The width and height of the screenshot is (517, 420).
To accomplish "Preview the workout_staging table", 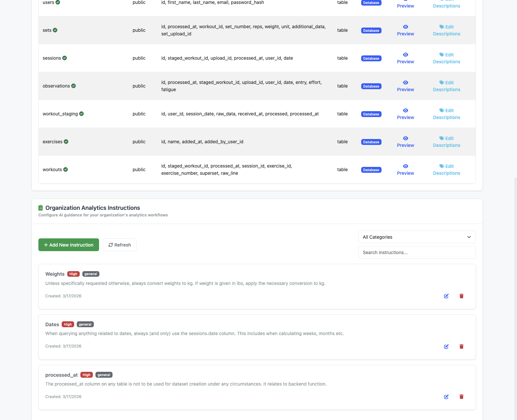I will [405, 114].
